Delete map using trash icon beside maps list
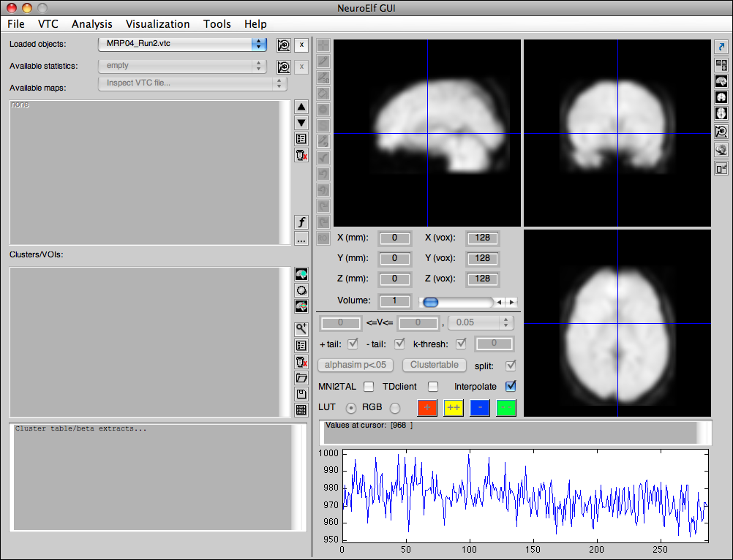 pos(301,155)
